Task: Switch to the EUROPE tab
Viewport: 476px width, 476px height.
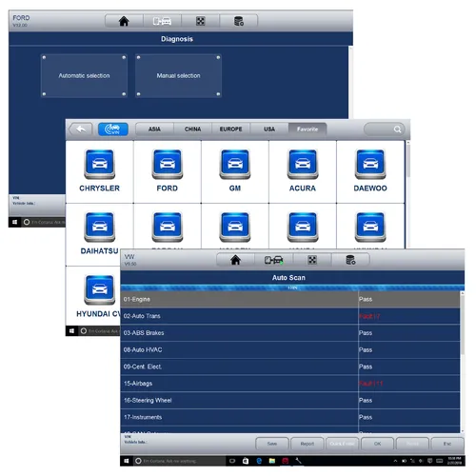Action: point(230,129)
